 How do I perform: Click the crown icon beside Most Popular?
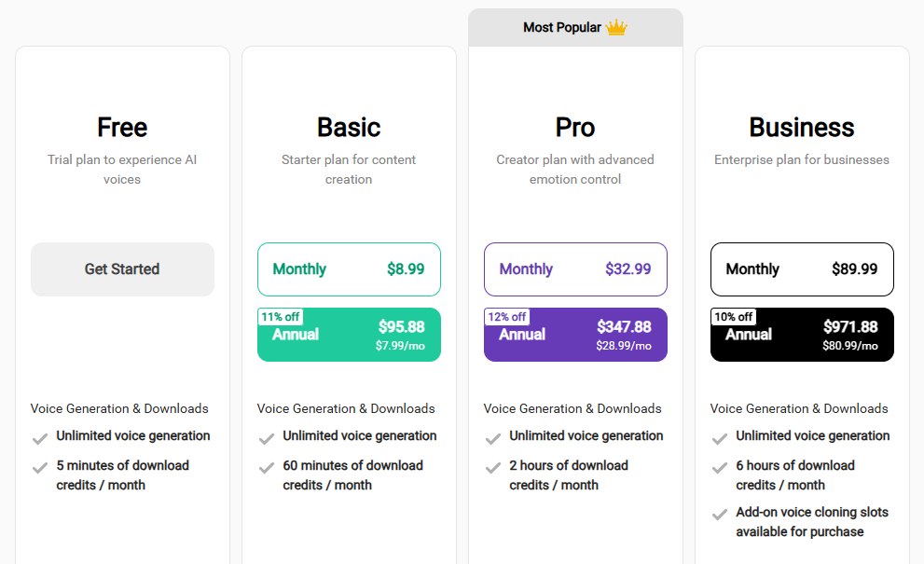(x=616, y=28)
